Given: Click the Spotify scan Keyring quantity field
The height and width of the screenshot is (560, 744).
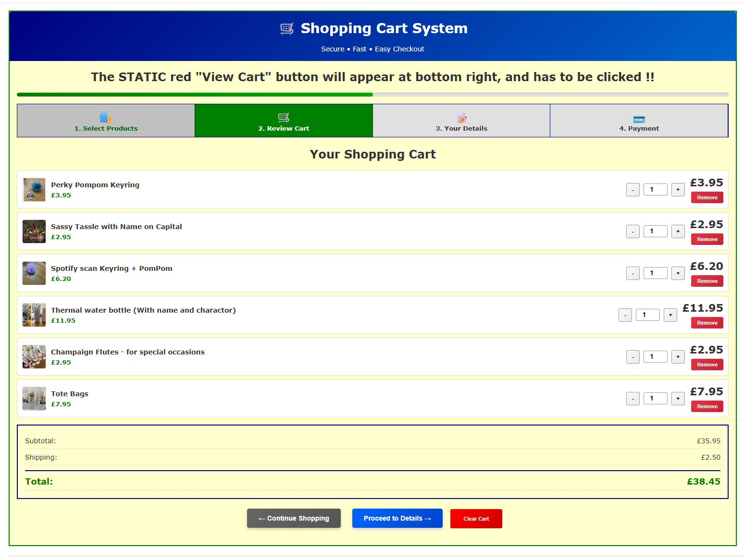Looking at the screenshot, I should 655,273.
